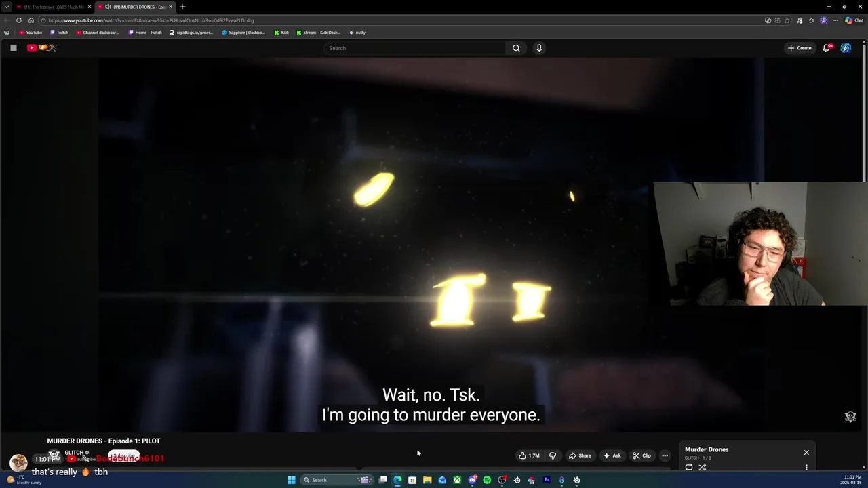Image resolution: width=868 pixels, height=488 pixels.
Task: Open Twitch bookmark
Action: 59,33
